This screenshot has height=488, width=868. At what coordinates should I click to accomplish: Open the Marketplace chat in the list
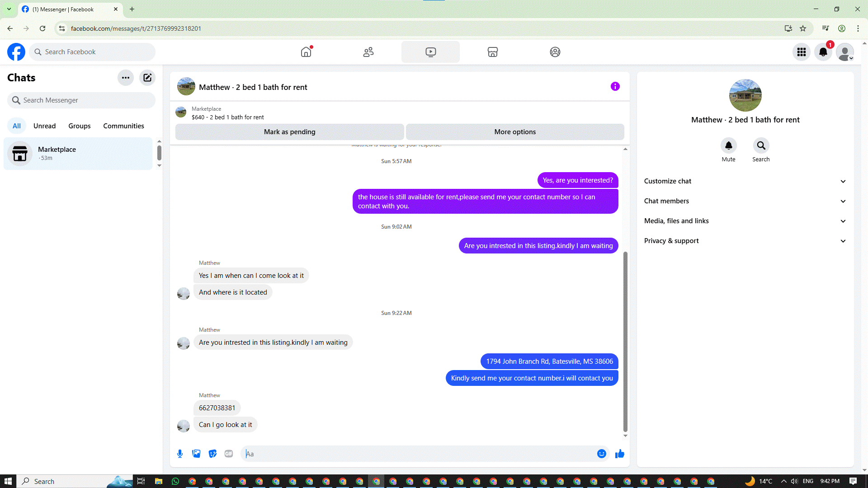click(x=78, y=154)
